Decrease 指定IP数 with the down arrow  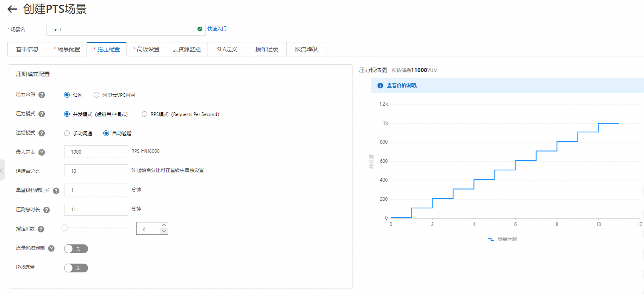[164, 231]
